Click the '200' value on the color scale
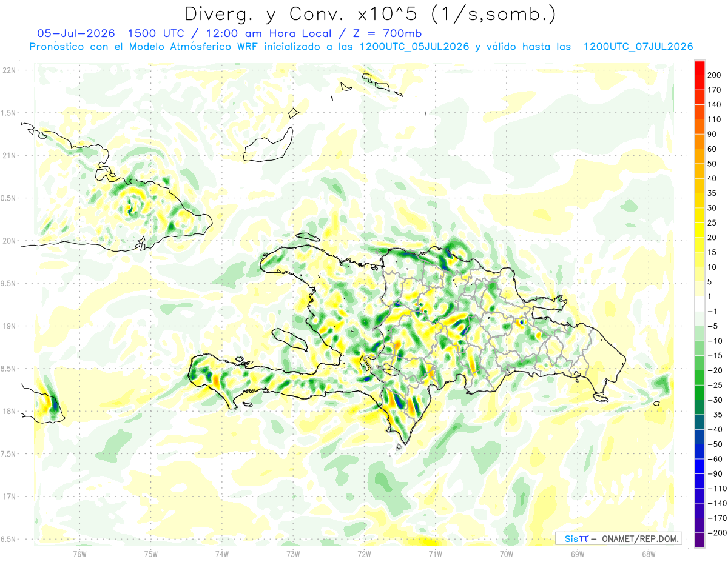This screenshot has width=728, height=562. 714,75
